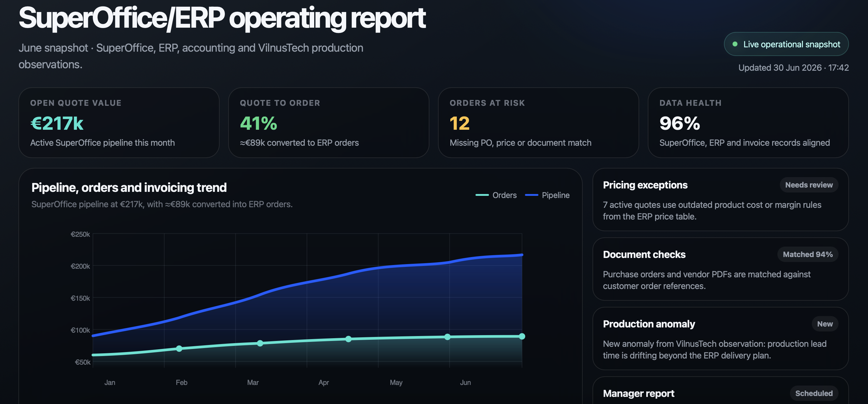This screenshot has height=404, width=868.
Task: Click the June snapshot subtitle text
Action: click(191, 56)
